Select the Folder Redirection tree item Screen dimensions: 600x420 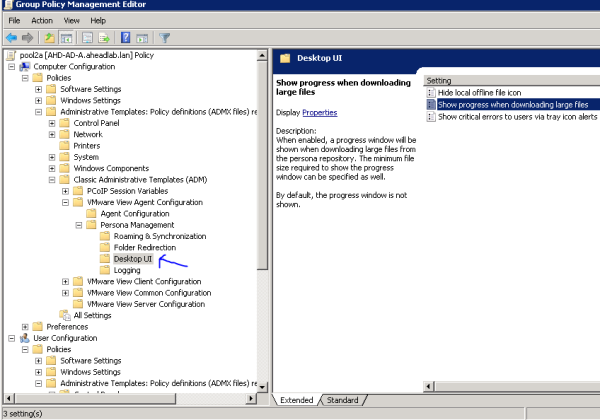click(145, 247)
